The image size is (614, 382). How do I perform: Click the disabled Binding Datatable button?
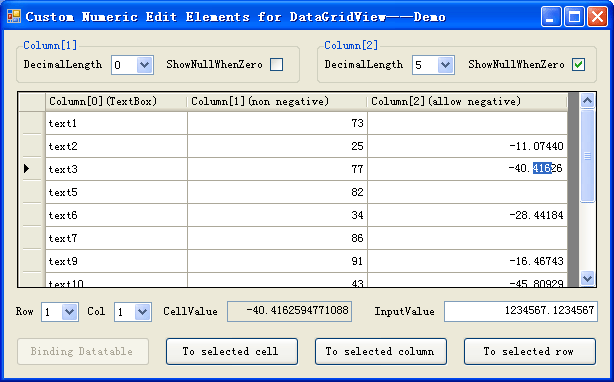[x=83, y=351]
